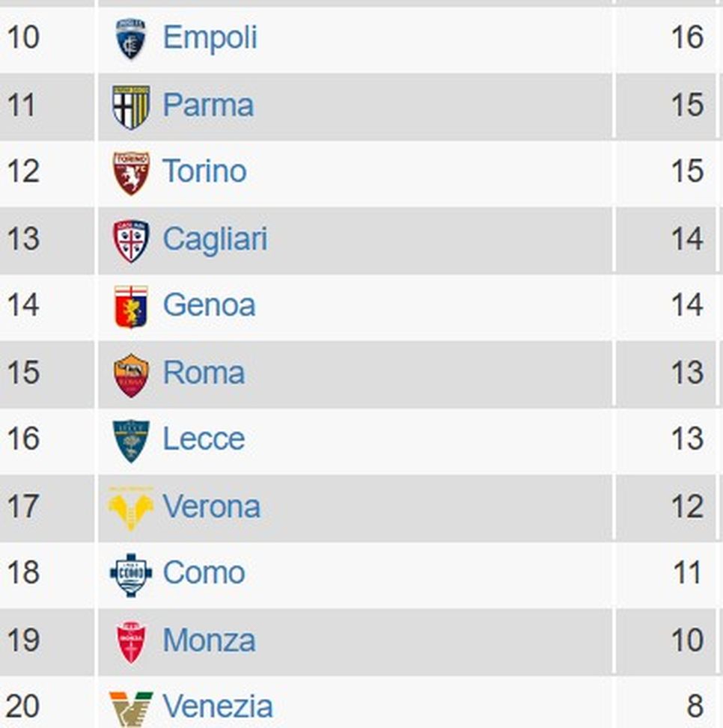Click the Monza club badge

coord(131,640)
